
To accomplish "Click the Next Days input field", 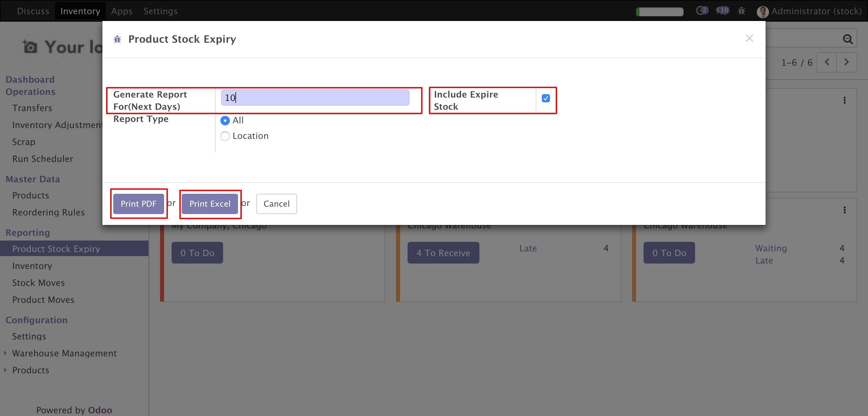I will point(315,98).
